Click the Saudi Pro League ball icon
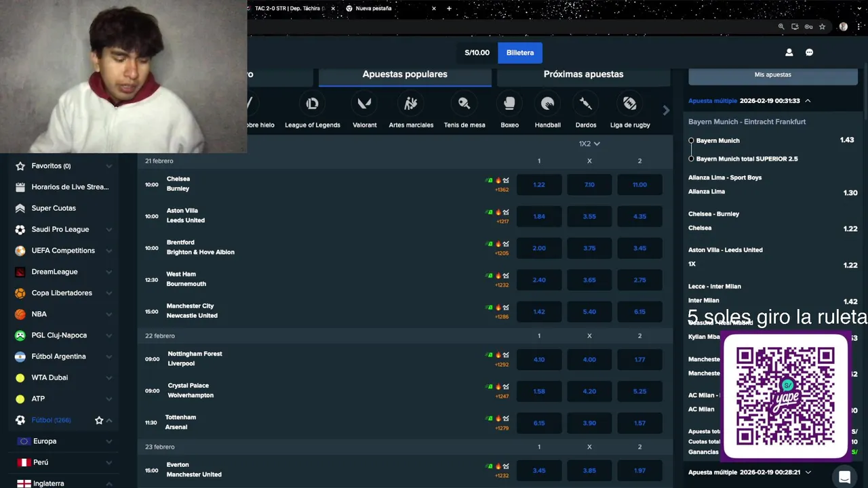The image size is (868, 488). coord(20,229)
